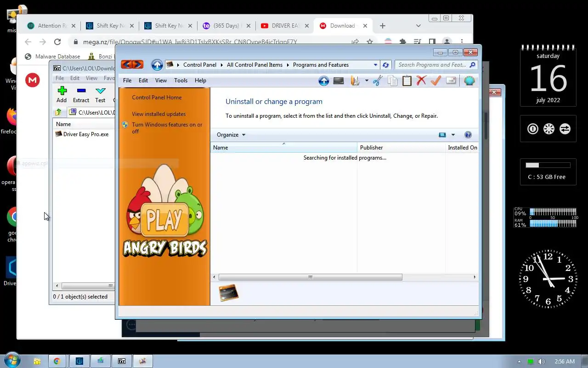
Task: Click the red Forward arrow in Control Panel
Action: pyautogui.click(x=138, y=64)
